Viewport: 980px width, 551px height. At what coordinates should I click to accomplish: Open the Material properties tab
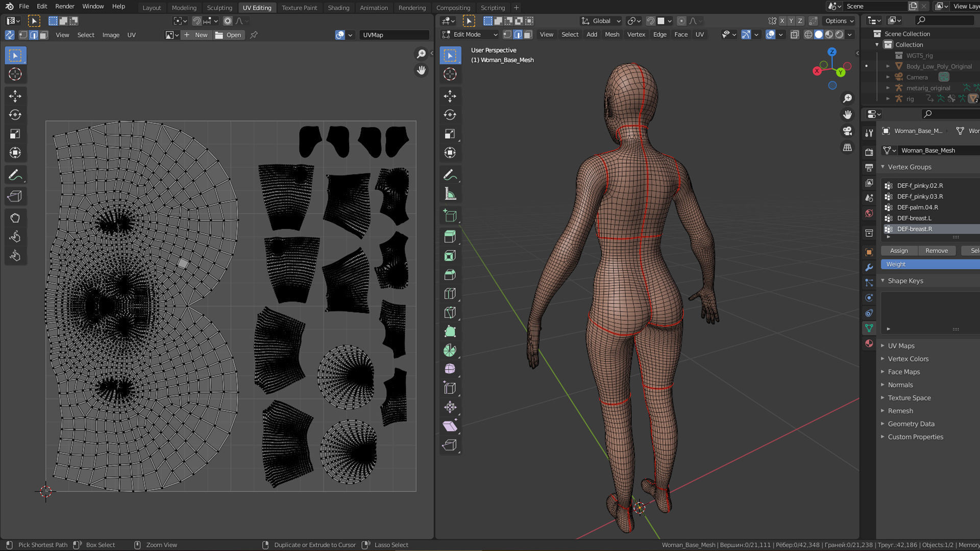click(x=869, y=343)
